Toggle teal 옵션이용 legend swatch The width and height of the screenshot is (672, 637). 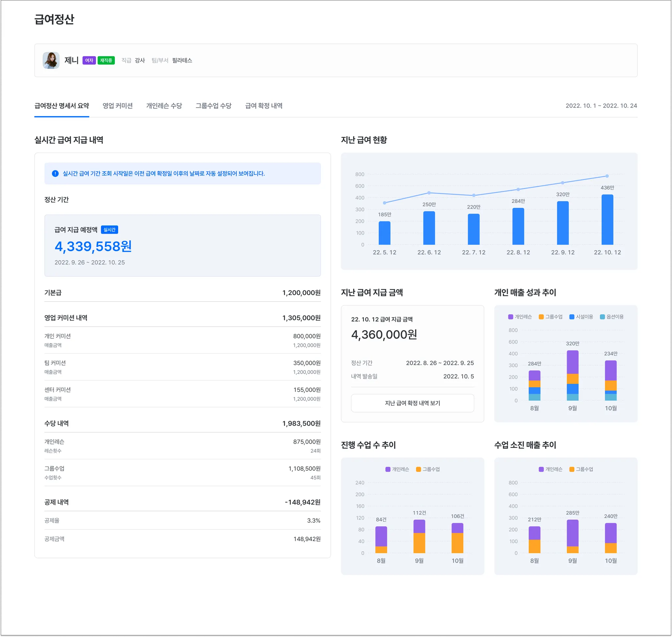coord(602,317)
